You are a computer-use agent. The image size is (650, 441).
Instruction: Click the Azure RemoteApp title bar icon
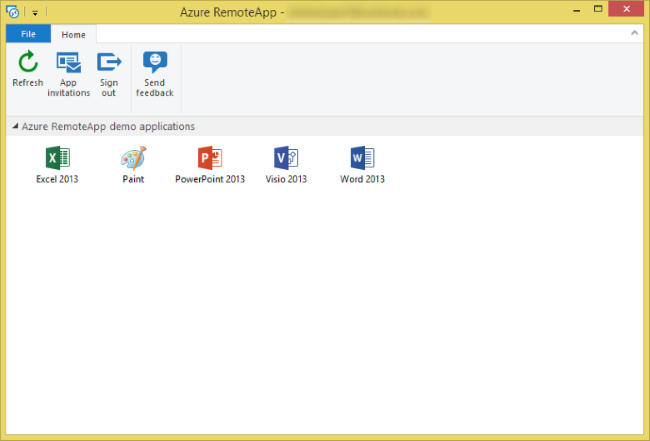click(12, 12)
